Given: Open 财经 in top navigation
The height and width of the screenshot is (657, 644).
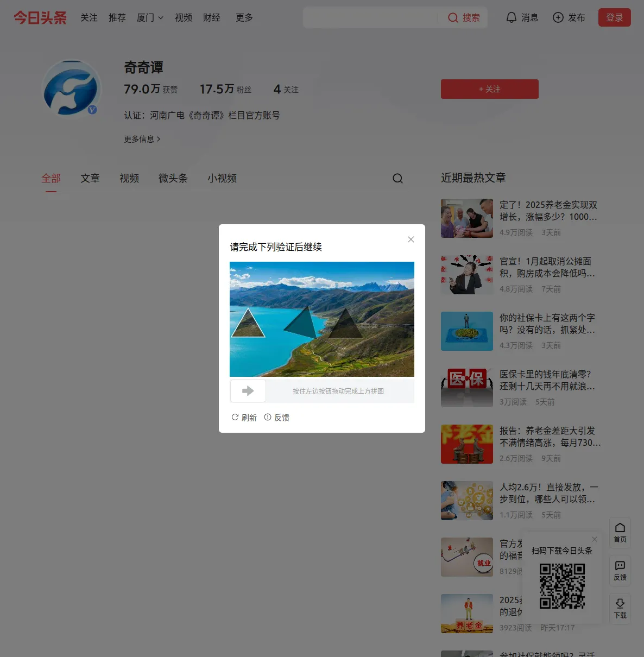Looking at the screenshot, I should (x=212, y=17).
